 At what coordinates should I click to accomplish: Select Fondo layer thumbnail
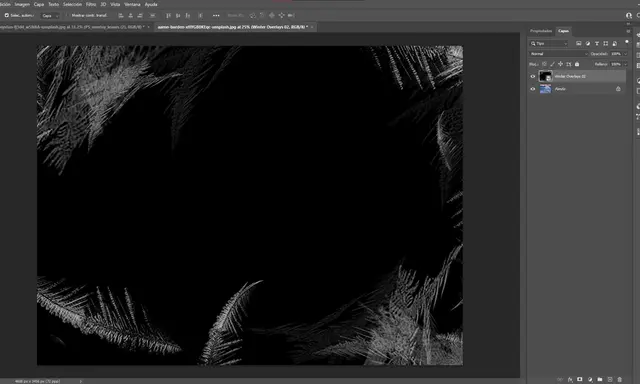pos(545,89)
